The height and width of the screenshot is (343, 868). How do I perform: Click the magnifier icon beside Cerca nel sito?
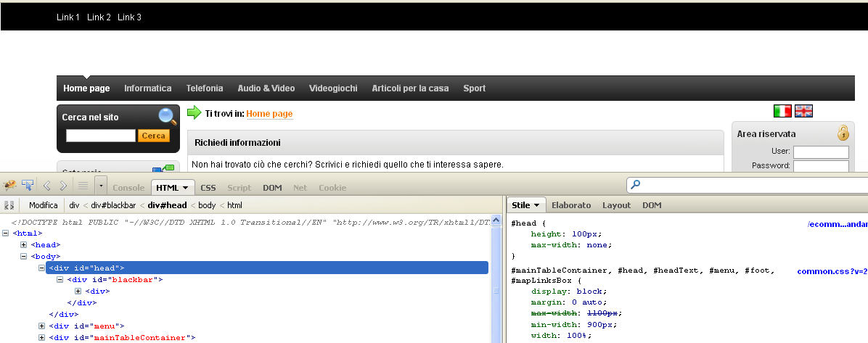pos(168,116)
